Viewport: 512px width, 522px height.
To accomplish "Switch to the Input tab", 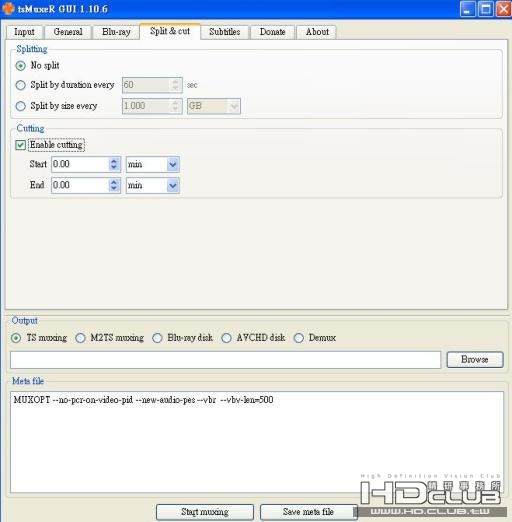I will click(x=24, y=32).
